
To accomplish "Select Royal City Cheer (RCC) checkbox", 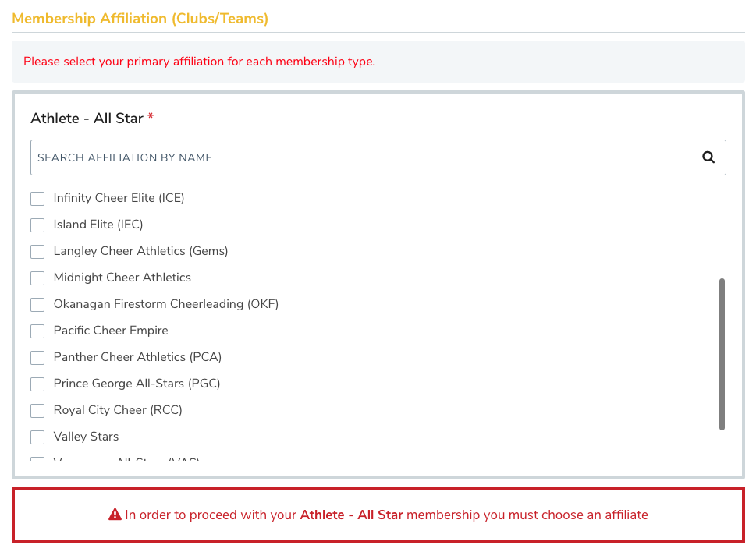I will pyautogui.click(x=37, y=410).
